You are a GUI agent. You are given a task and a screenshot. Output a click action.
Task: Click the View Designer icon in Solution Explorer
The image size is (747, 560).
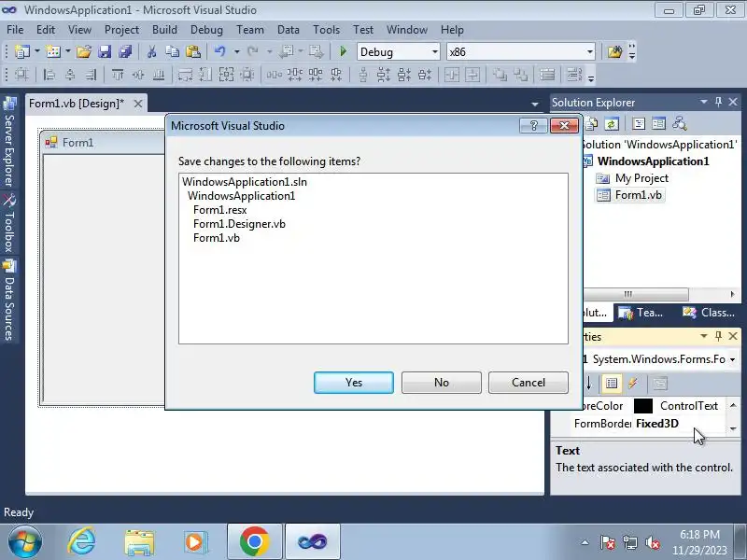tap(659, 124)
